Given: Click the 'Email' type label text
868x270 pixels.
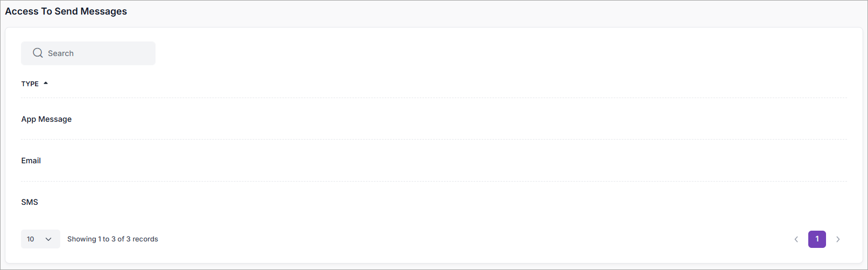Looking at the screenshot, I should pos(31,161).
